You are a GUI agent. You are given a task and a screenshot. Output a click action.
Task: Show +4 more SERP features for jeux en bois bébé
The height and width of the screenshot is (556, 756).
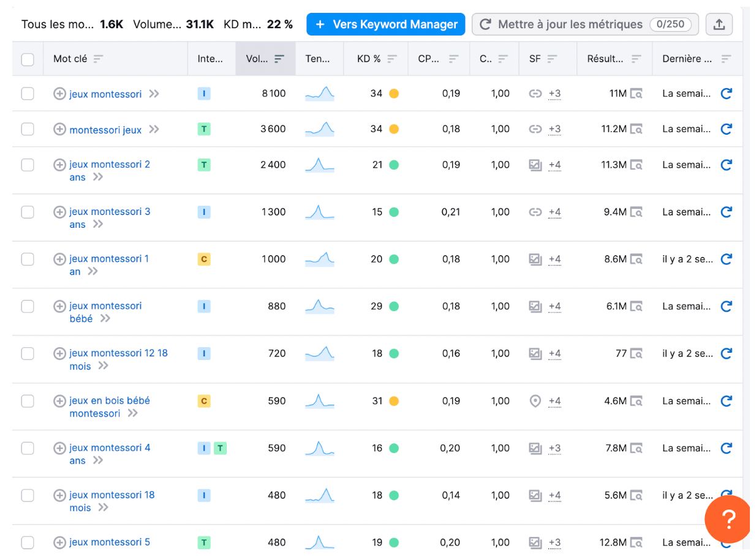click(554, 401)
